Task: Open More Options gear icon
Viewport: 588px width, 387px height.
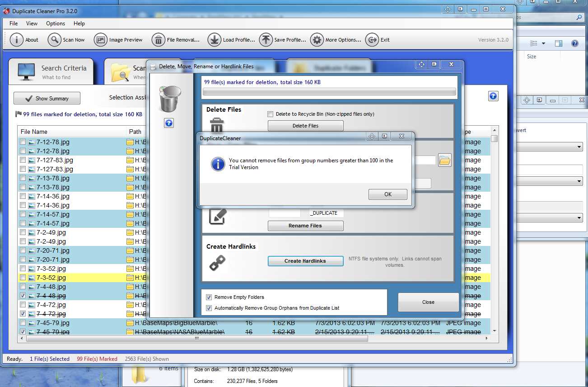Action: 317,40
